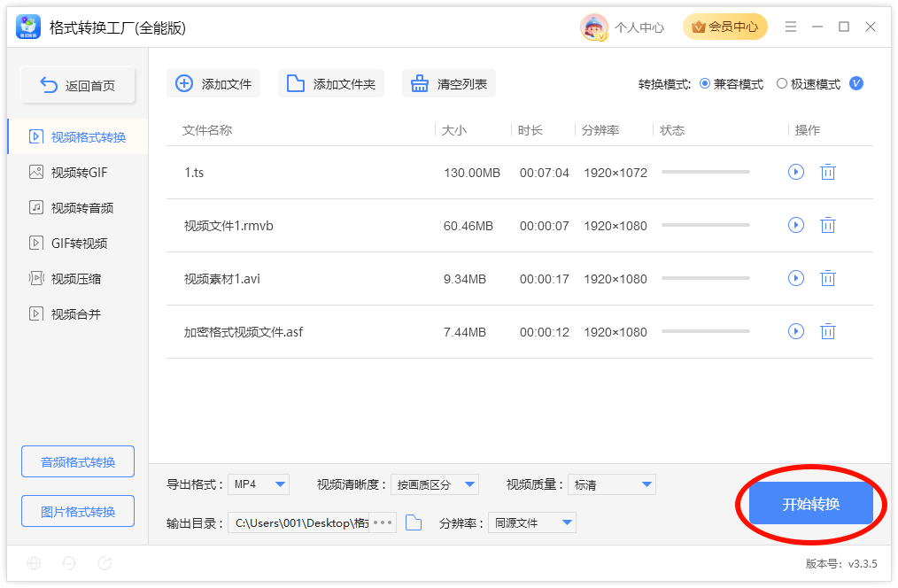898x588 pixels.
Task: Delete 视频素材1.avi using trash icon
Action: click(x=827, y=278)
